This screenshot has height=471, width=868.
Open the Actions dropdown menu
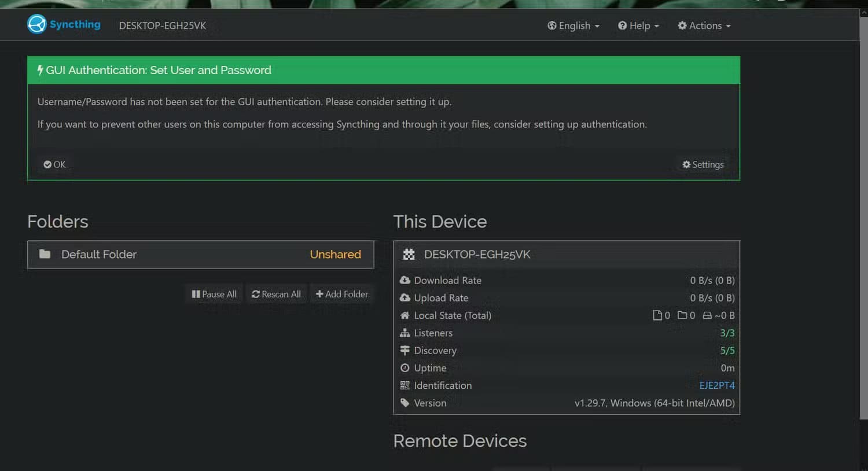click(x=704, y=25)
